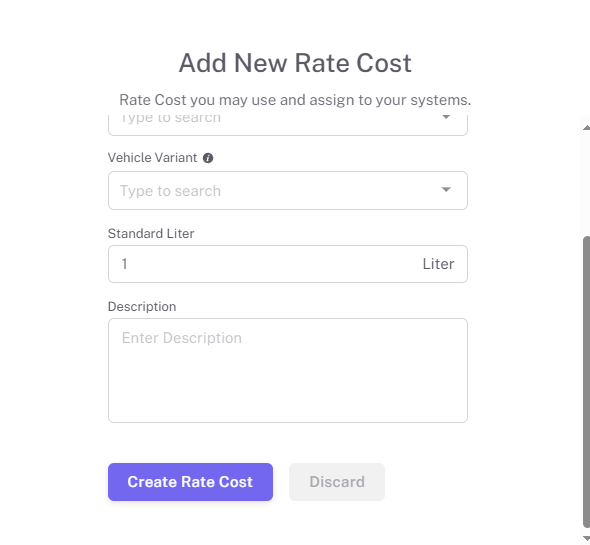Click the Rate Cost subtitle text
Screen dimensions: 590x545
pyautogui.click(x=295, y=100)
